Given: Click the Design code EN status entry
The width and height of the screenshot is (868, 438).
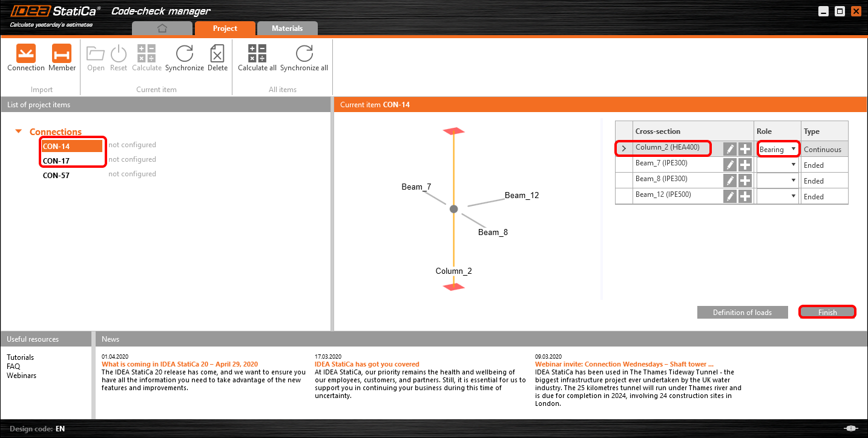Looking at the screenshot, I should (x=38, y=429).
